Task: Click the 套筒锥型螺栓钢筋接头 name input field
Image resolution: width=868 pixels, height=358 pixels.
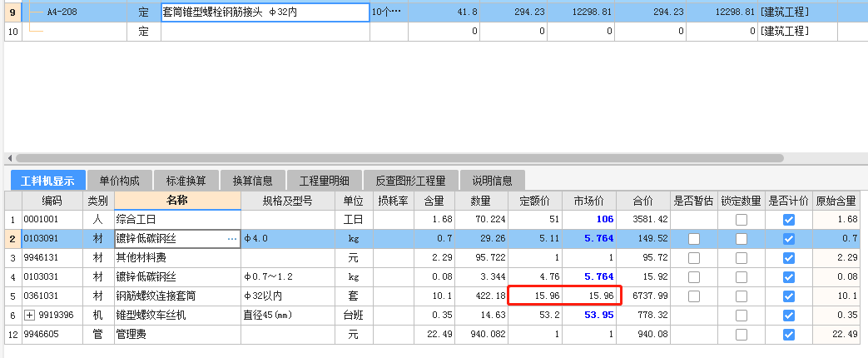Action: (x=265, y=12)
